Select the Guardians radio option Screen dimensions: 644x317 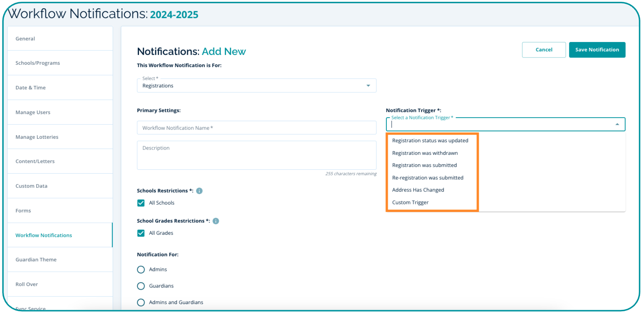pos(141,286)
